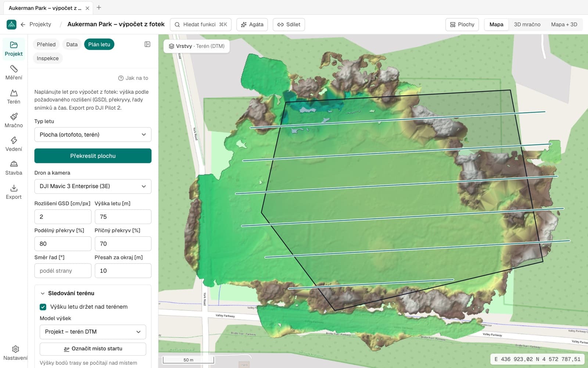Click the Směr řad input field

coord(63,271)
